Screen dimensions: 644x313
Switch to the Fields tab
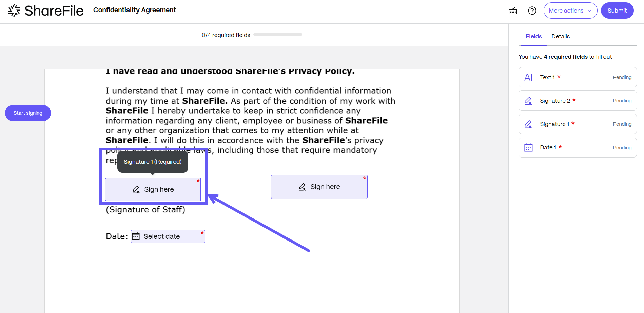pyautogui.click(x=533, y=37)
